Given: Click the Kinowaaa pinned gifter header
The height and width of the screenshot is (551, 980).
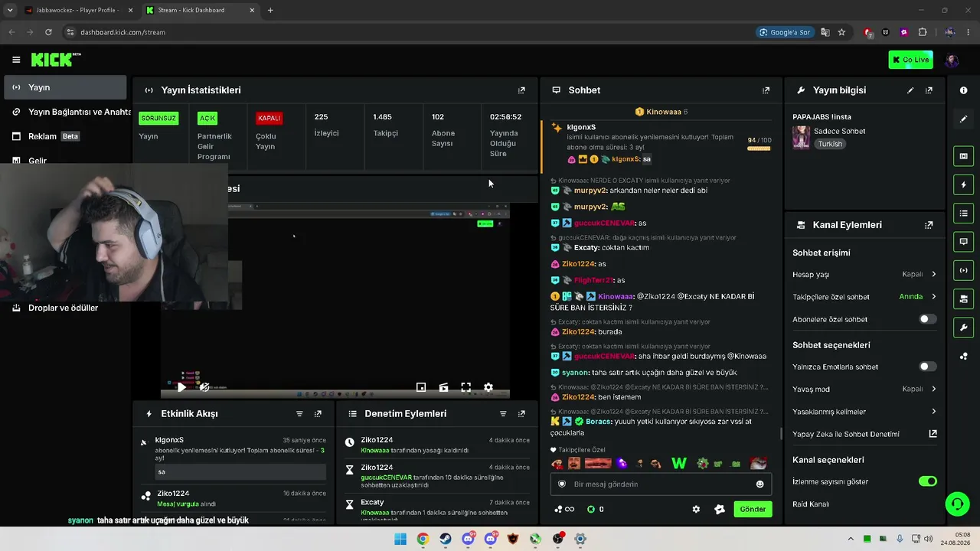Looking at the screenshot, I should point(661,112).
